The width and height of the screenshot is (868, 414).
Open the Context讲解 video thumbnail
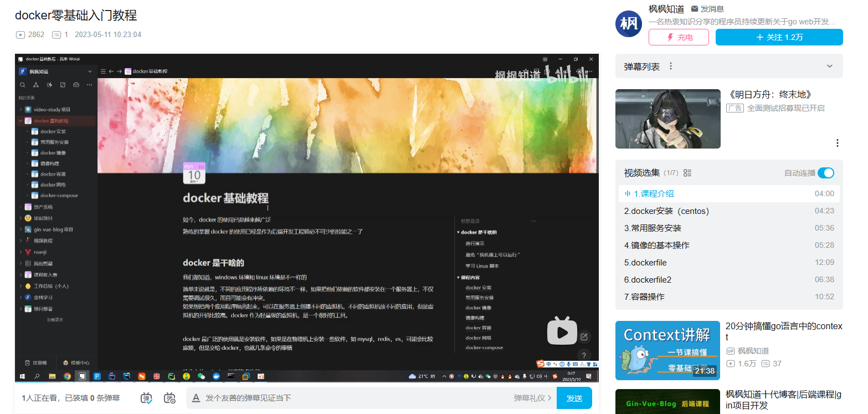[666, 350]
